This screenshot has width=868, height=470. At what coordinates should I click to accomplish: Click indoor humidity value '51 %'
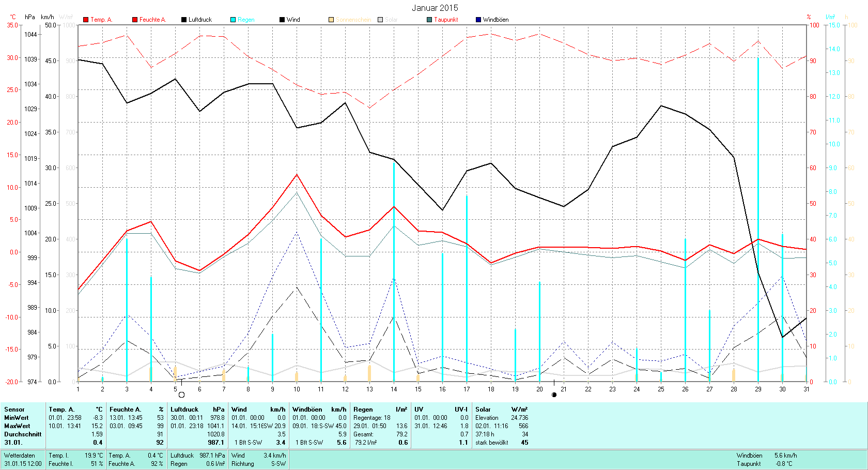coord(97,464)
